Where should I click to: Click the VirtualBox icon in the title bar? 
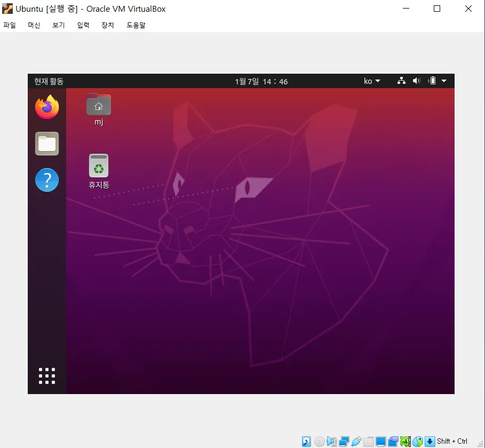[x=7, y=9]
